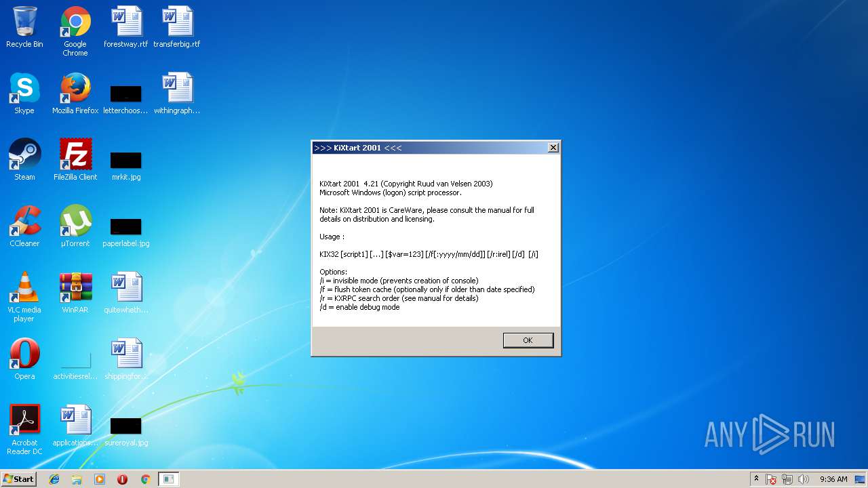Select the forestway.rtf file
Screen dimensions: 868x488
pyautogui.click(x=126, y=27)
